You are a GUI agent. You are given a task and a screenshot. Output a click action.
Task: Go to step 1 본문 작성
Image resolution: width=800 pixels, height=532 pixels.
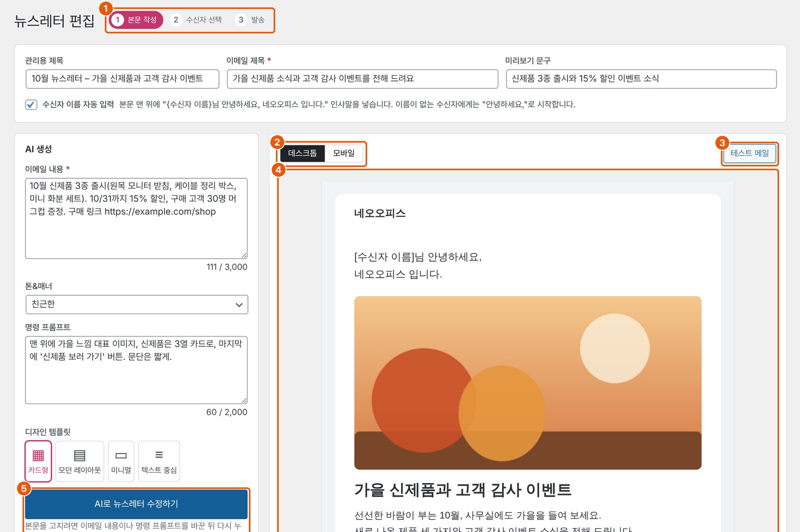click(136, 20)
